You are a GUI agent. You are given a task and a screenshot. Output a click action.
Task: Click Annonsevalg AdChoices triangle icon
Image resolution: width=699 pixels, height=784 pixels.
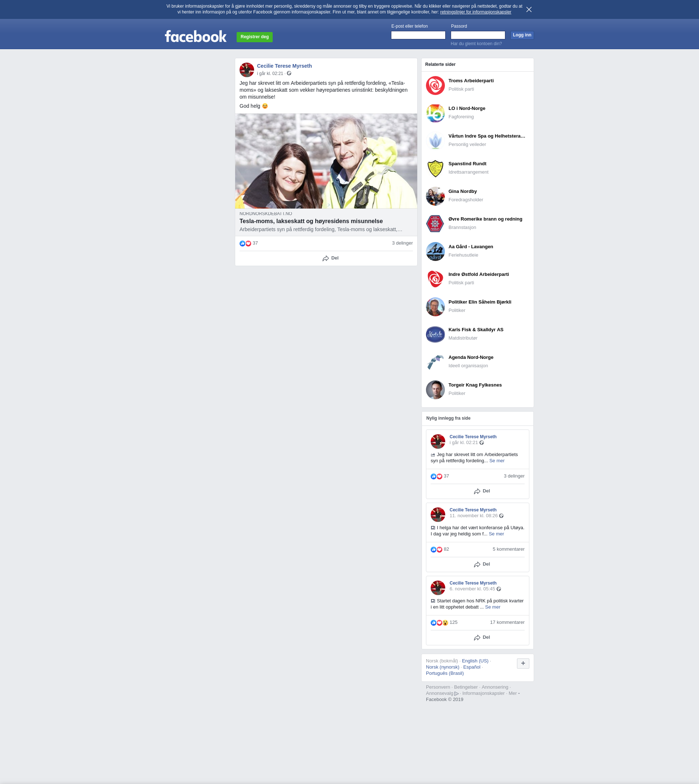tap(456, 693)
